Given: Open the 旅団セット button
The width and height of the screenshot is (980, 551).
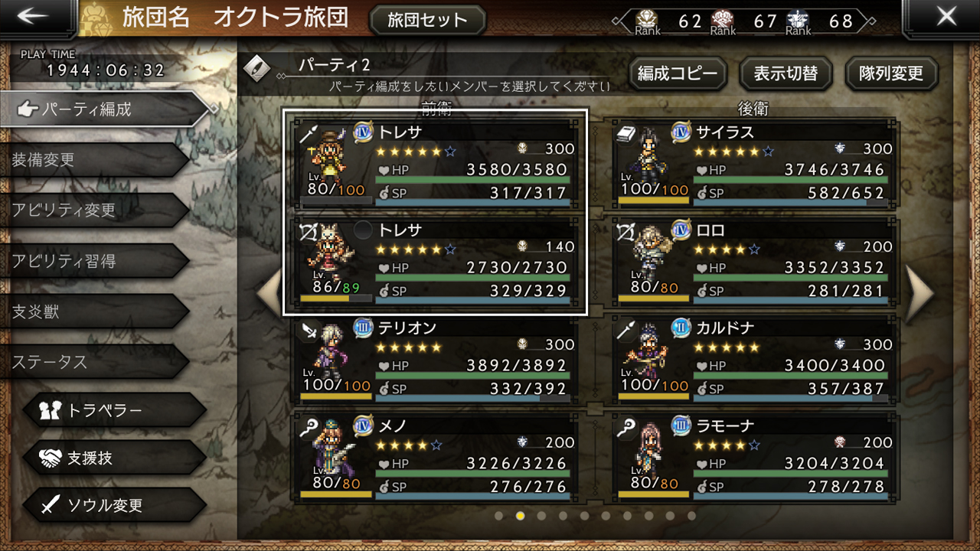Looking at the screenshot, I should pyautogui.click(x=427, y=20).
